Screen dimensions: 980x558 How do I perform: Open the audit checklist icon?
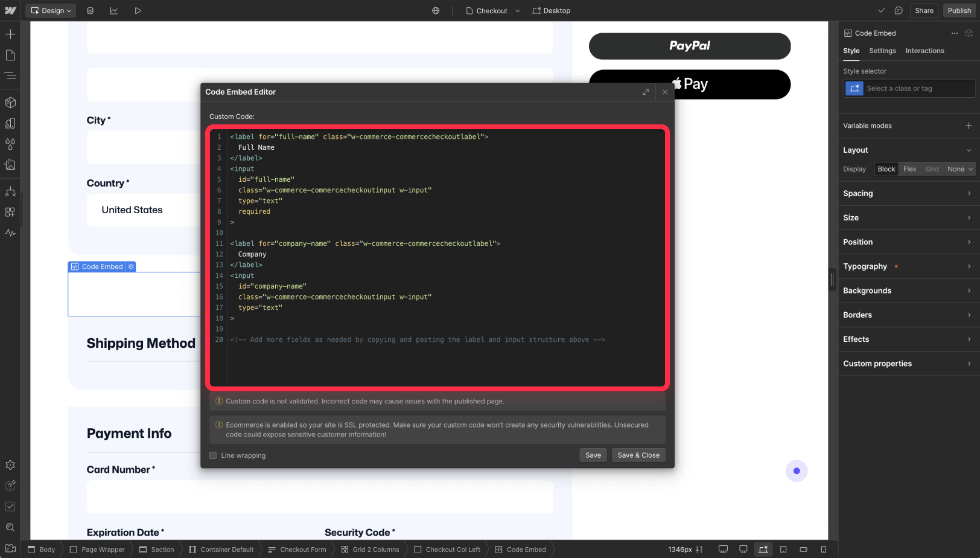click(10, 506)
